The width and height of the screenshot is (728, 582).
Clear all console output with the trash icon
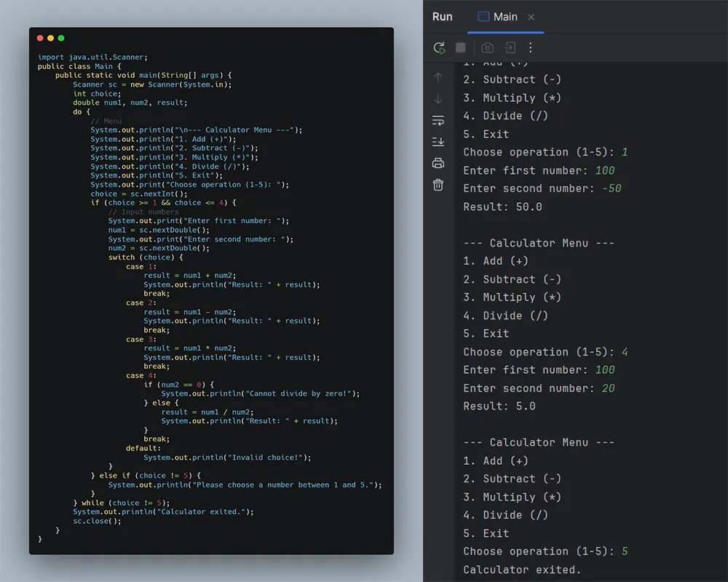click(x=438, y=184)
